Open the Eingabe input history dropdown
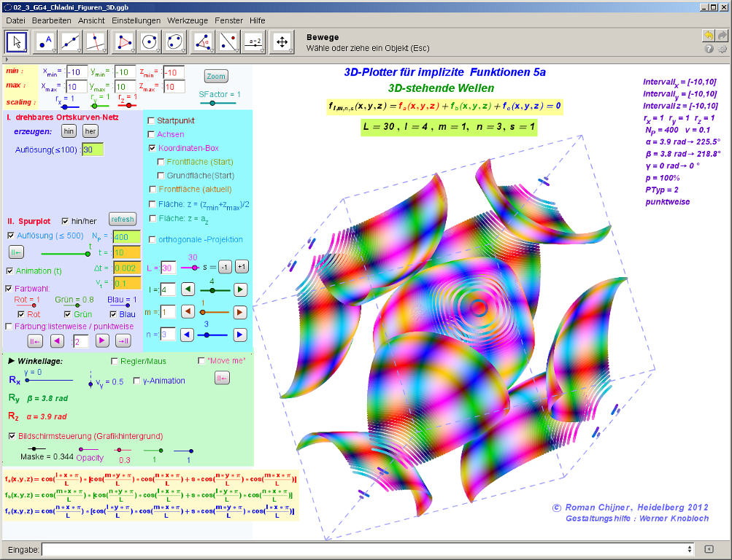 (x=690, y=549)
